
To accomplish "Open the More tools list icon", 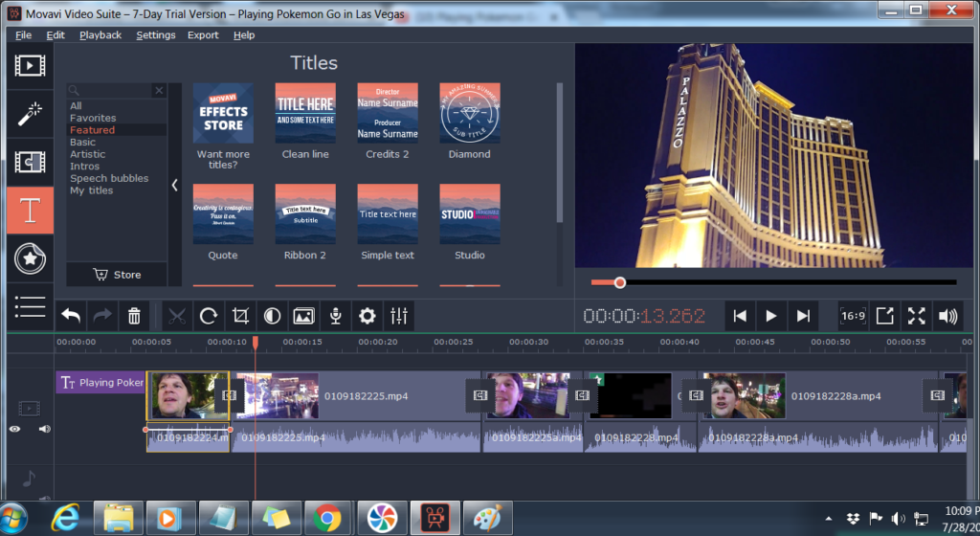I will pos(30,306).
